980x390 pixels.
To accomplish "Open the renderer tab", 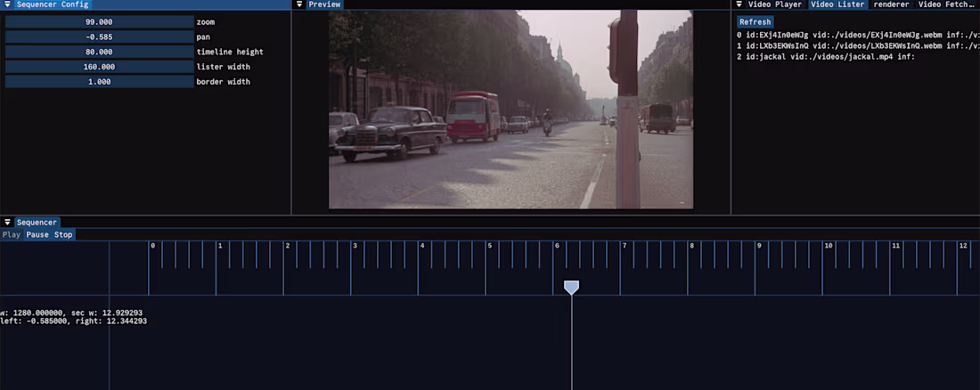I will 891,4.
